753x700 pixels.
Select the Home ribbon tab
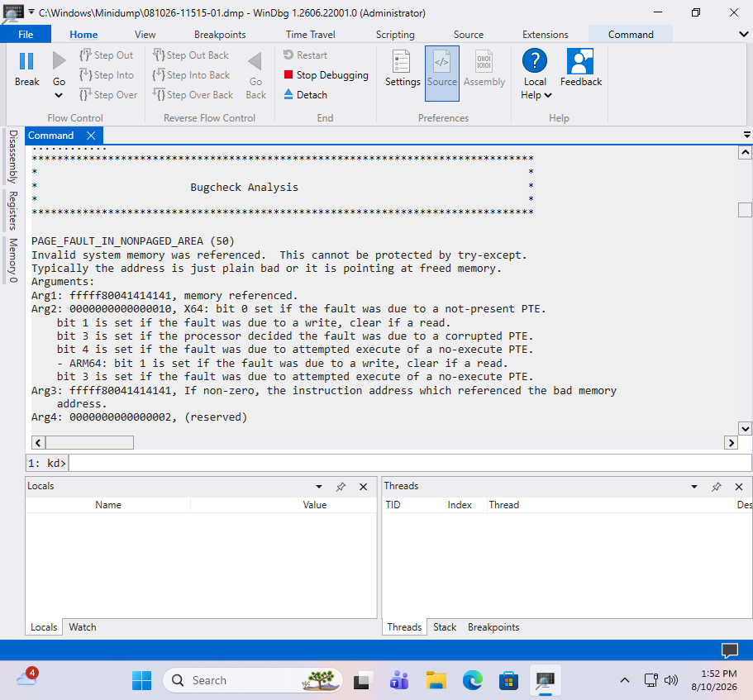coord(83,34)
